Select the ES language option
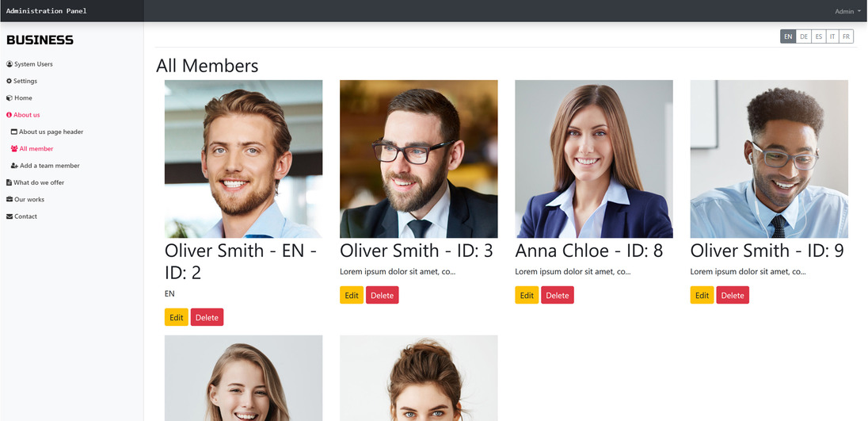Viewport: 868px width, 421px height. click(x=819, y=36)
